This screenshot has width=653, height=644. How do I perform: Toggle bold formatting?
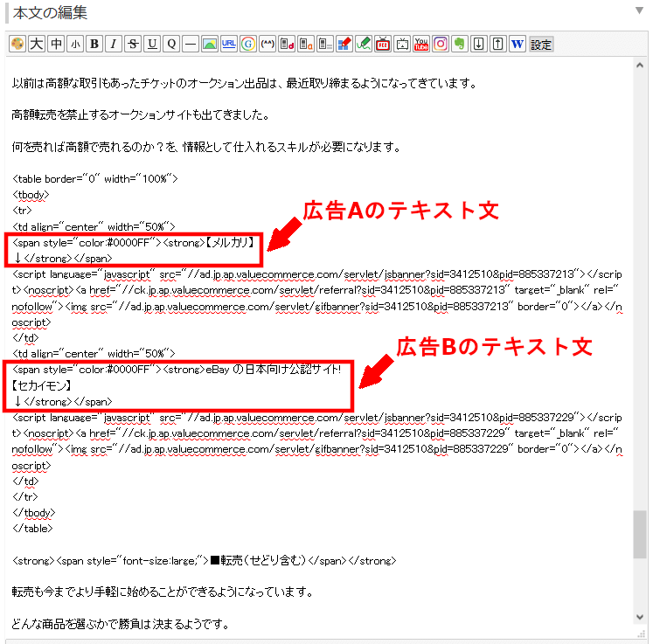pos(94,44)
